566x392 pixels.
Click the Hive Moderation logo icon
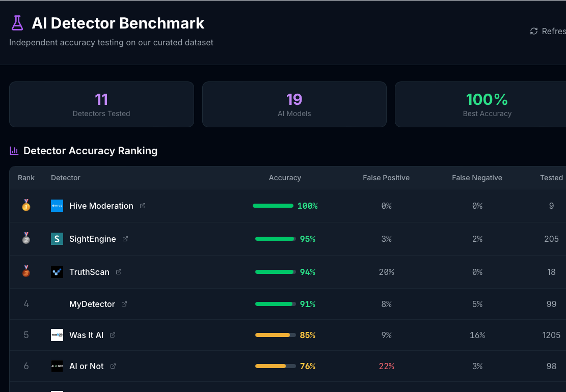coord(57,206)
